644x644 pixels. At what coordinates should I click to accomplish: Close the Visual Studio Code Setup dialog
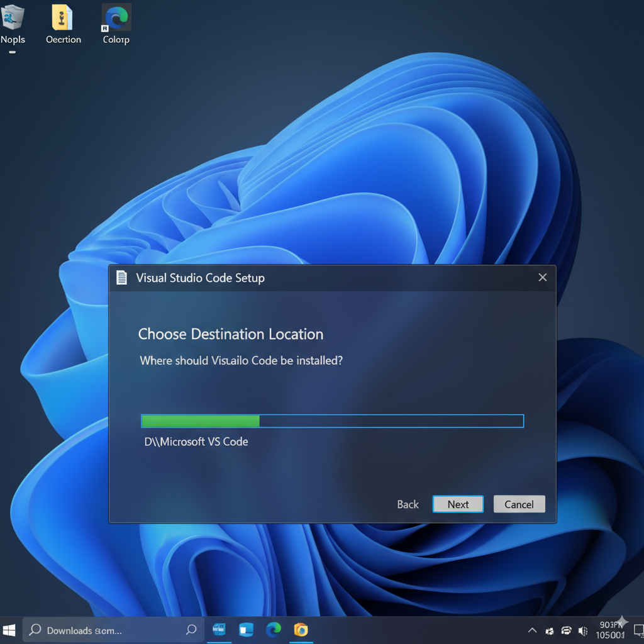click(x=543, y=277)
